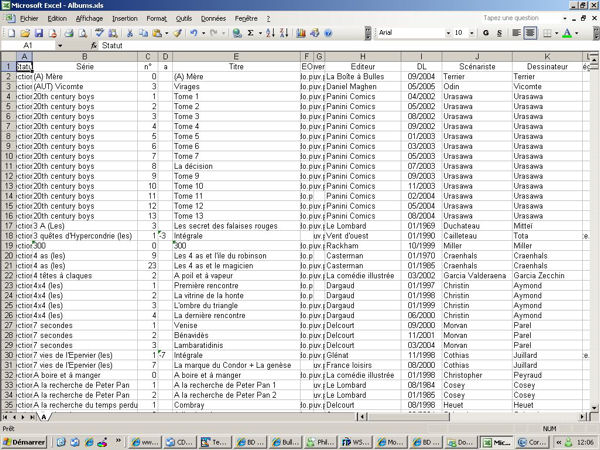Expand the font color palette dropdown
Screen dimensions: 600x450
coord(577,33)
